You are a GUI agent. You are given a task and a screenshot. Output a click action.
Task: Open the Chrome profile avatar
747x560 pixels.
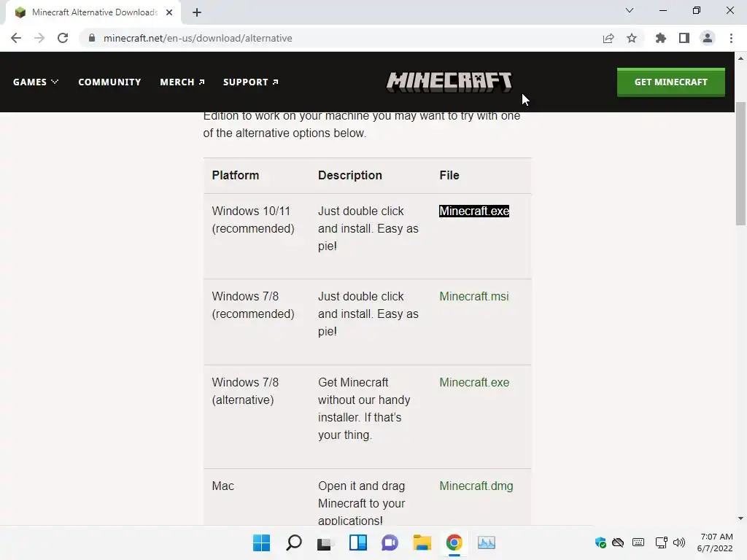click(708, 38)
